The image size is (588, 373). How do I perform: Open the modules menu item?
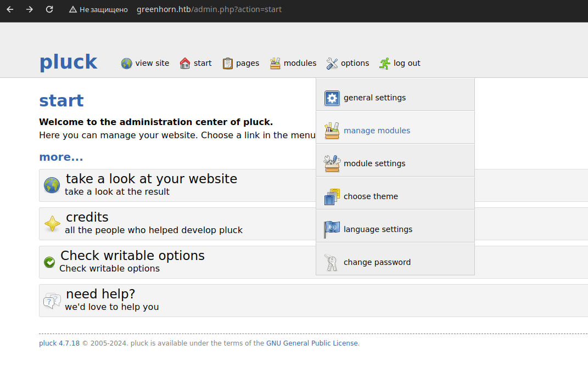click(x=300, y=63)
